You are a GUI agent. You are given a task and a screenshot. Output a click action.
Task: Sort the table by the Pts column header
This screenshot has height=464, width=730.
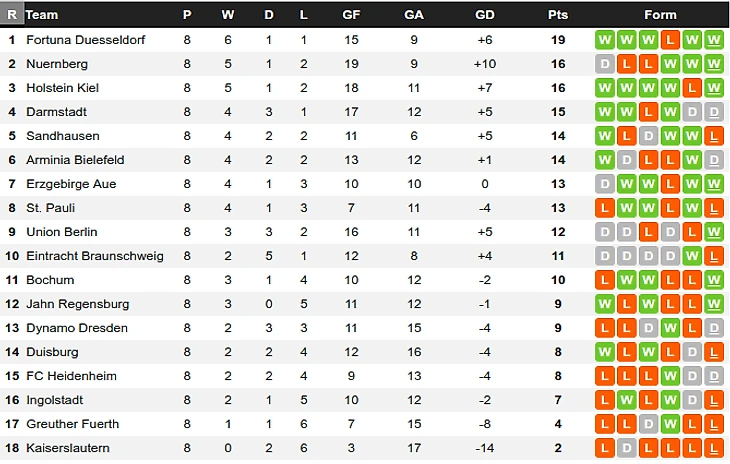point(558,15)
